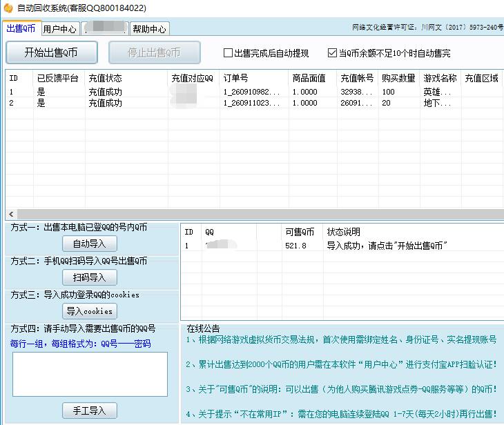Switch to the 出售Q币 tab
This screenshot has height=425, width=504.
21,28
